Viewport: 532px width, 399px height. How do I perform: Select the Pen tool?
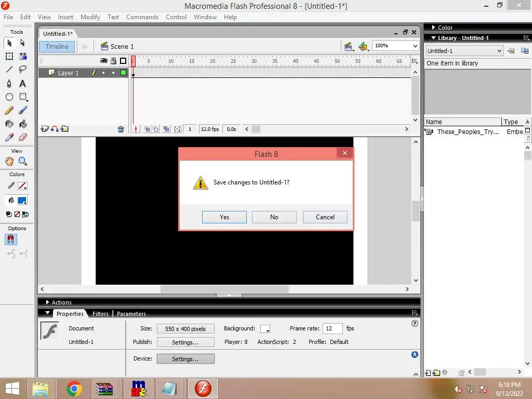(9, 84)
